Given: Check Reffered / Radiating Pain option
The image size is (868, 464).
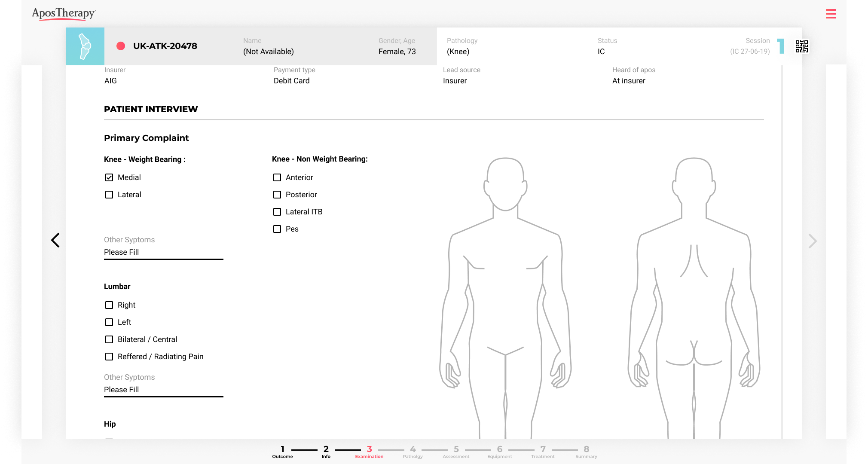Looking at the screenshot, I should [109, 357].
